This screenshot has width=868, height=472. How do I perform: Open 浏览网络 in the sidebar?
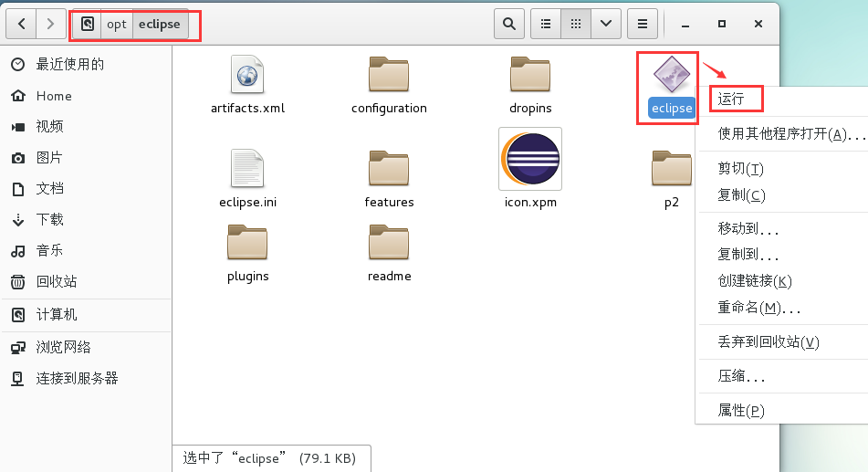coord(86,347)
